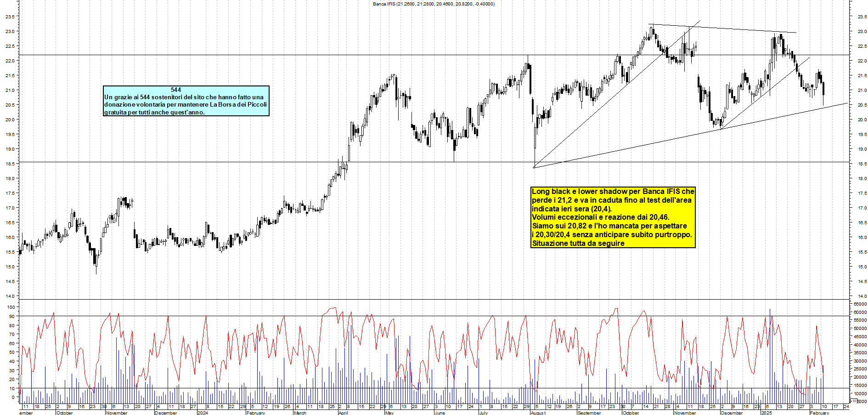868x415 pixels.
Task: Click the 20.5 label on right price axis
Action: 862,105
